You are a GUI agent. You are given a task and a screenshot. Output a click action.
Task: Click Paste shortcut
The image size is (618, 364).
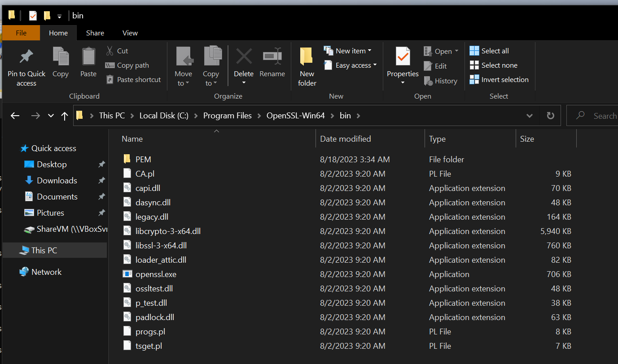(133, 80)
